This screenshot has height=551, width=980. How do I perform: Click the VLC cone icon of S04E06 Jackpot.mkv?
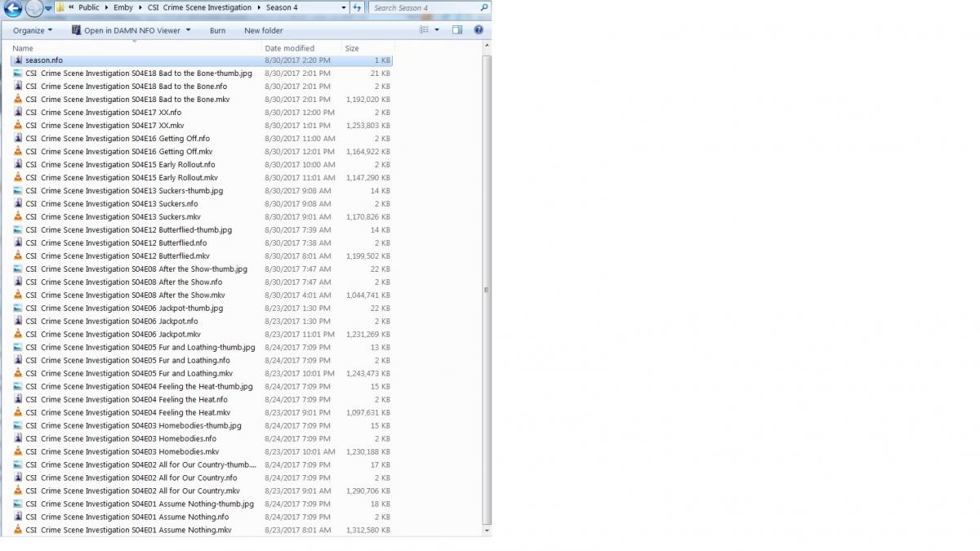coord(18,335)
